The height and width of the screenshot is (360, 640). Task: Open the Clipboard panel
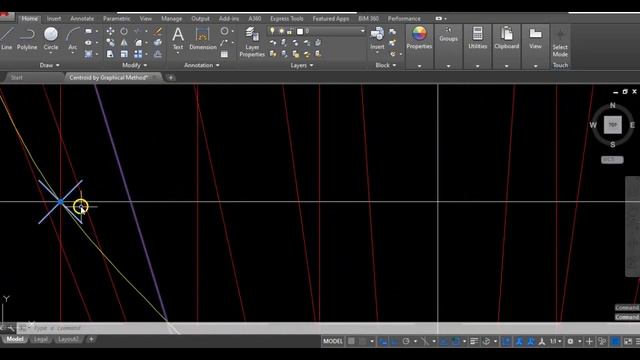(507, 38)
